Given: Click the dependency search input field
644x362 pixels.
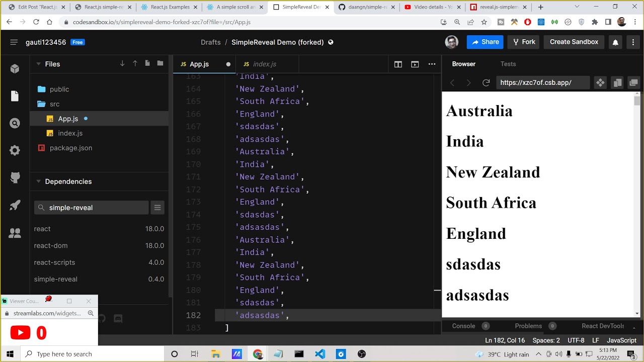Looking at the screenshot, I should tap(96, 208).
